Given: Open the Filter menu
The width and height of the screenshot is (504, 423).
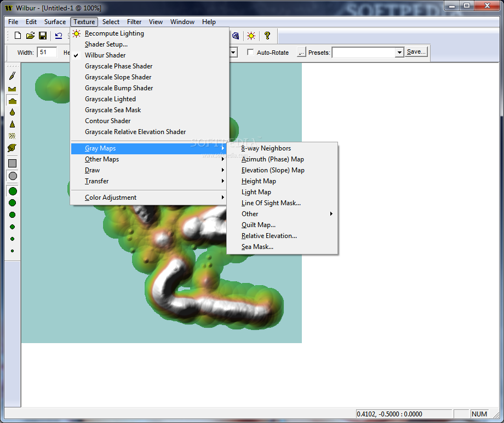Looking at the screenshot, I should tap(134, 22).
